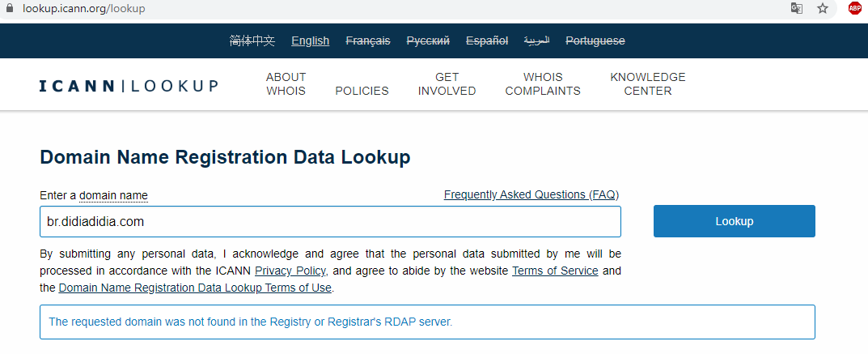
Task: Select Español language link
Action: coord(487,41)
